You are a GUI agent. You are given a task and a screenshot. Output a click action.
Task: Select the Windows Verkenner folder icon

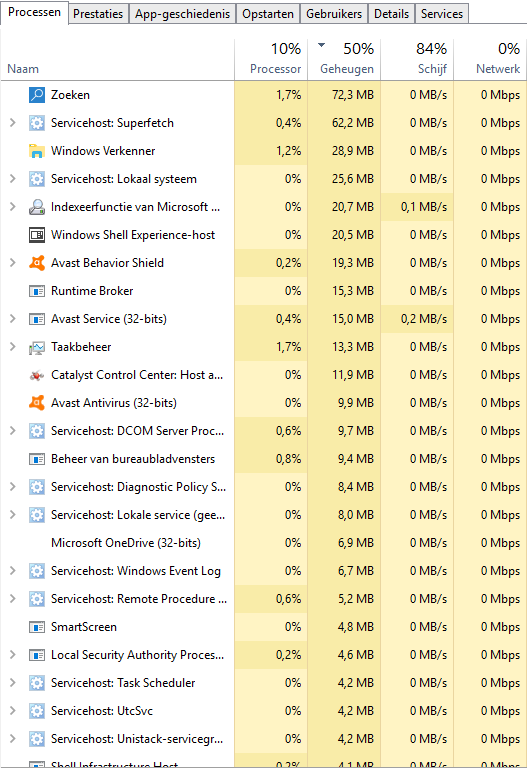[x=37, y=151]
